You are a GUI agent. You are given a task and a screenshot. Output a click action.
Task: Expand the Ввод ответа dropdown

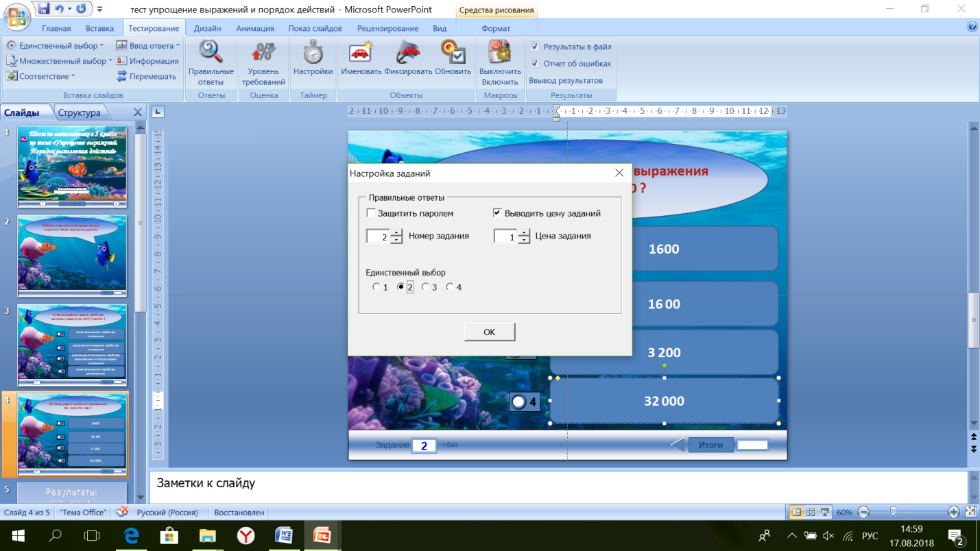pos(178,46)
